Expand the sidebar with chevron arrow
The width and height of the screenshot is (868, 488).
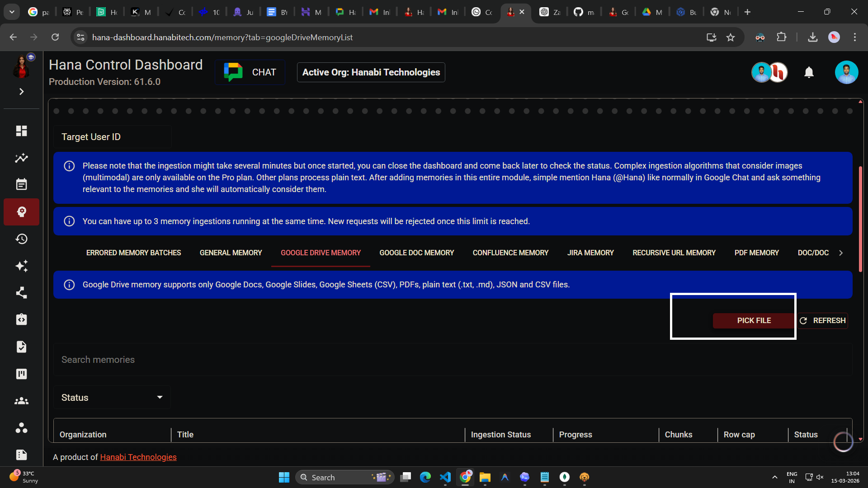coord(21,92)
